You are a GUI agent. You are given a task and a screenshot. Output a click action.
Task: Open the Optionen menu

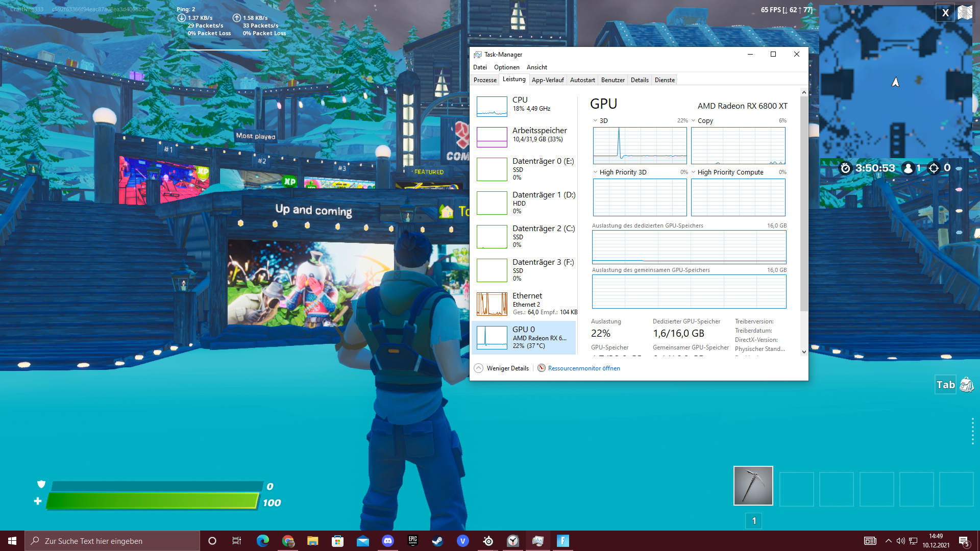coord(506,67)
